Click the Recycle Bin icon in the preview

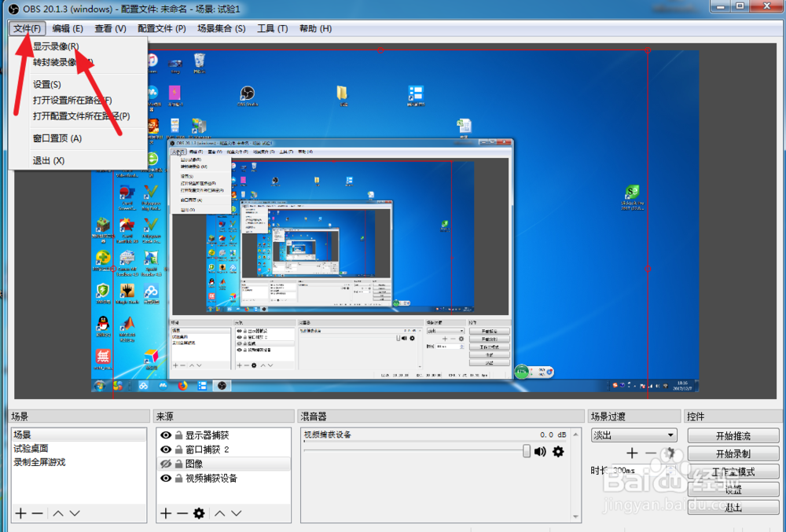coord(200,63)
